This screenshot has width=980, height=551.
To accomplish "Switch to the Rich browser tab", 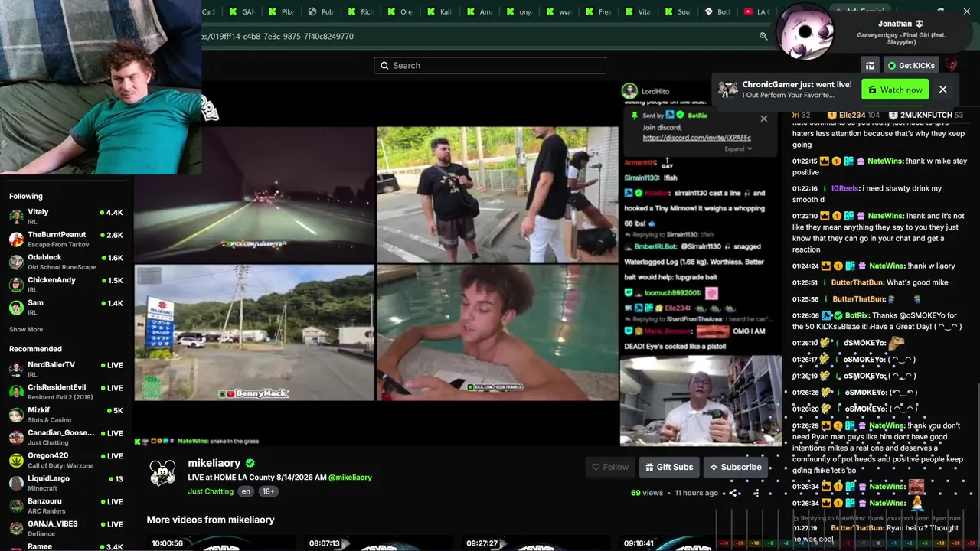I will [361, 11].
